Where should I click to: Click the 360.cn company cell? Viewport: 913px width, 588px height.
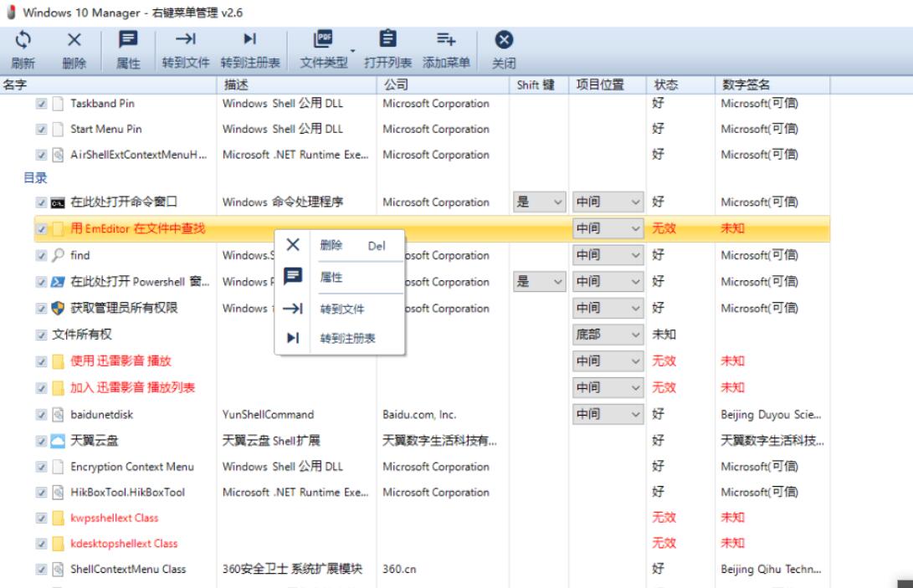tap(399, 570)
